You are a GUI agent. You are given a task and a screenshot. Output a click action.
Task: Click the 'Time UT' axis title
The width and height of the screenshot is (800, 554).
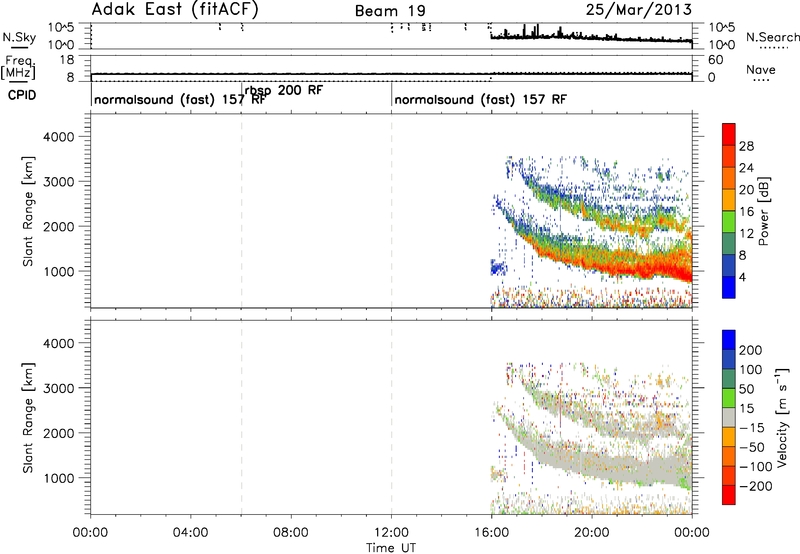coord(391,548)
